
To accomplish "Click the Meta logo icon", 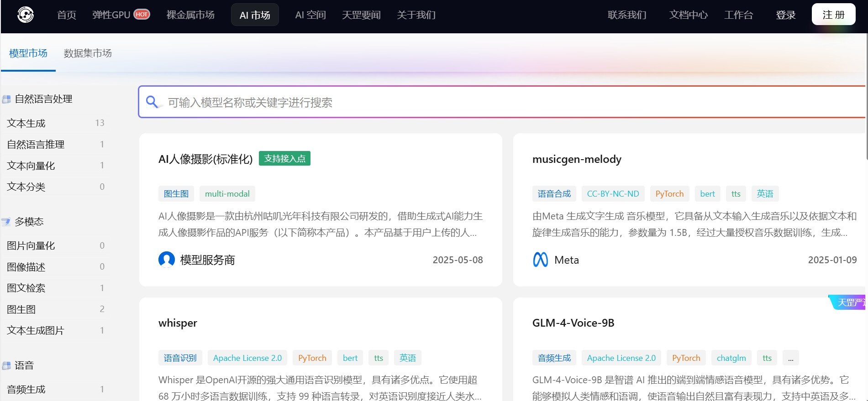I will point(540,260).
